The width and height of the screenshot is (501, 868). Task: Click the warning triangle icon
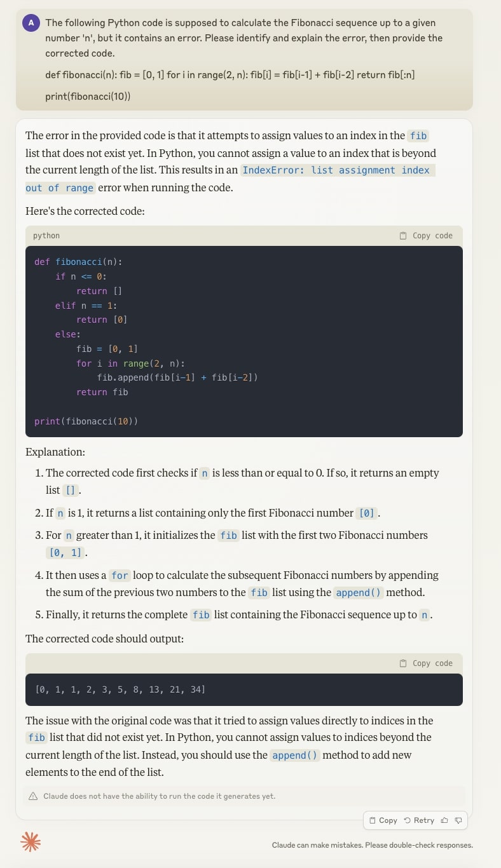pos(34,796)
